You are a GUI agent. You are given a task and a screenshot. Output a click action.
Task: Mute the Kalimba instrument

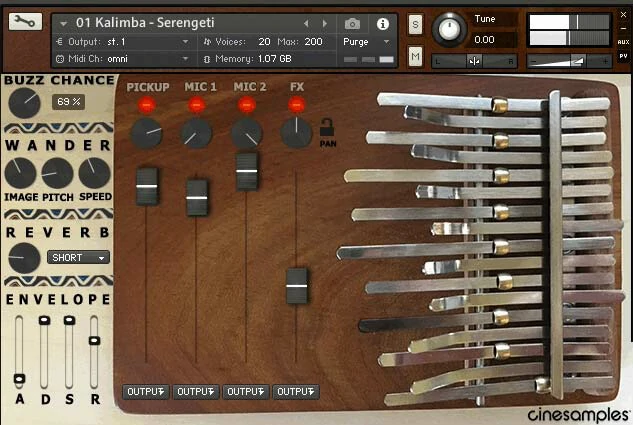coord(415,56)
